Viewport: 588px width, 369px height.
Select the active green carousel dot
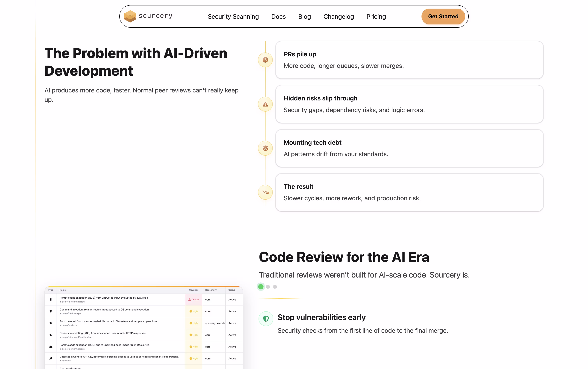261,287
